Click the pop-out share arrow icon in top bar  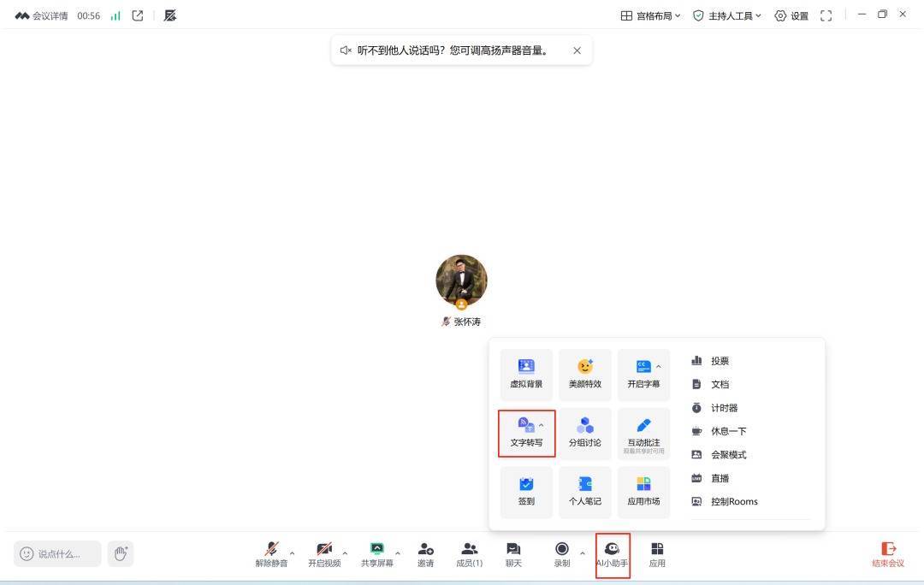click(x=138, y=16)
